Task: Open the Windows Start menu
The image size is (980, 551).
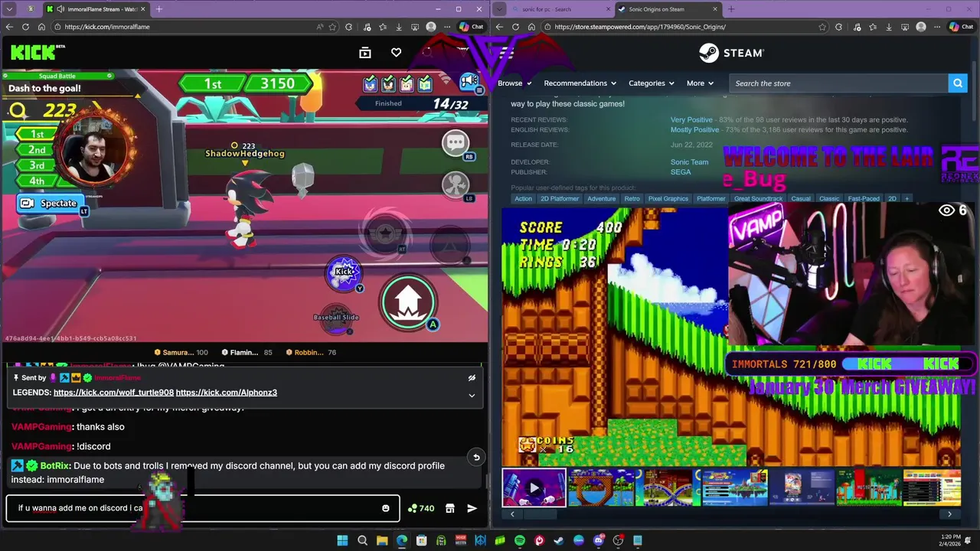Action: click(342, 540)
